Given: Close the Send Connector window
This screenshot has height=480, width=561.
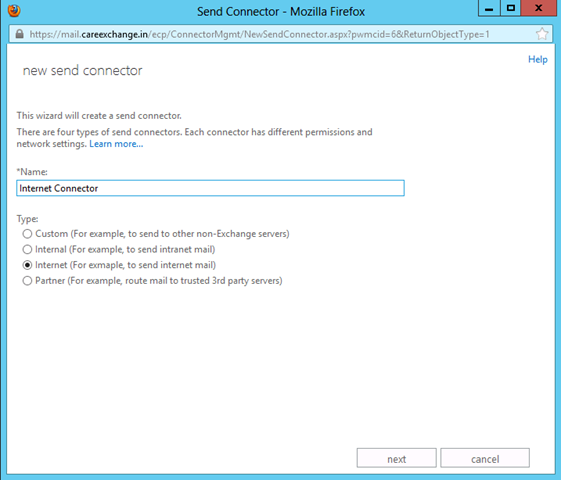Looking at the screenshot, I should pos(538,9).
